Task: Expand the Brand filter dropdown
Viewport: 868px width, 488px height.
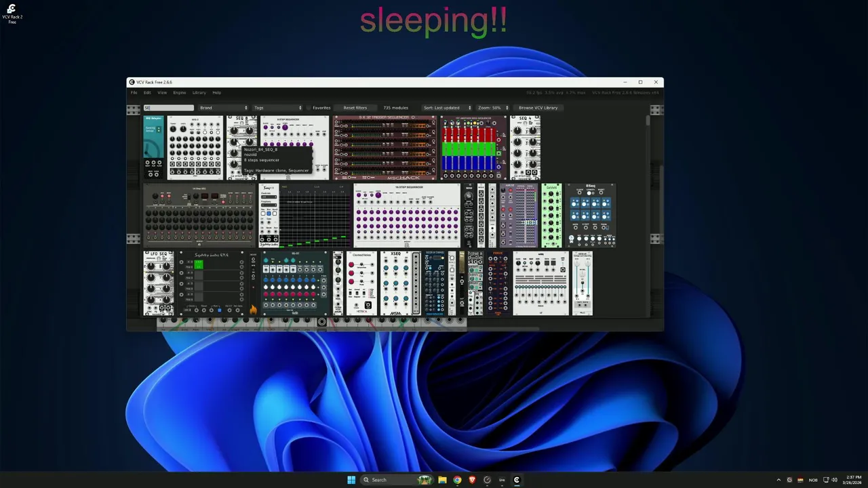Action: pos(223,108)
